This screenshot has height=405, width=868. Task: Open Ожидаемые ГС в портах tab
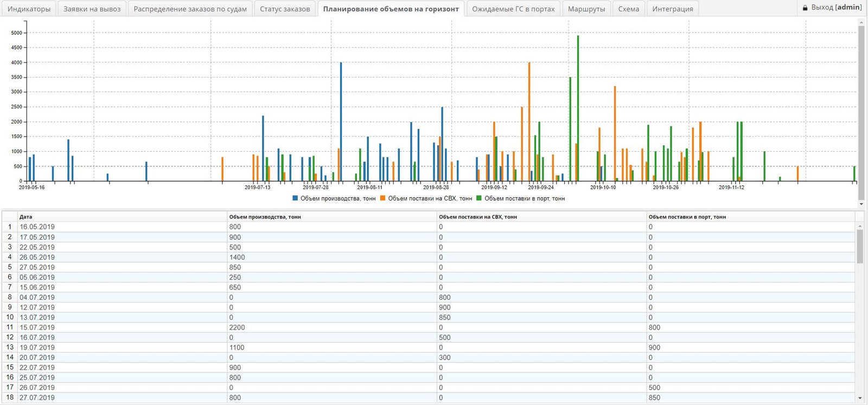(513, 9)
